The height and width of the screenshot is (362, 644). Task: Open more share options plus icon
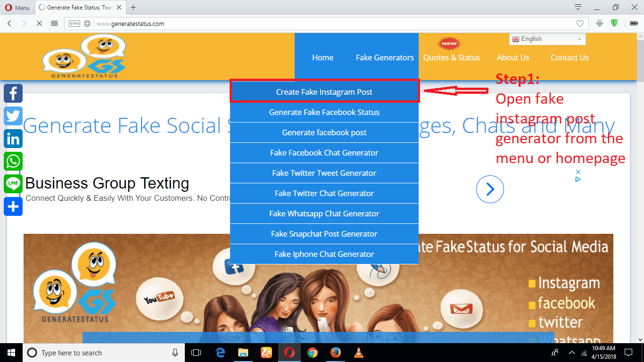click(13, 206)
